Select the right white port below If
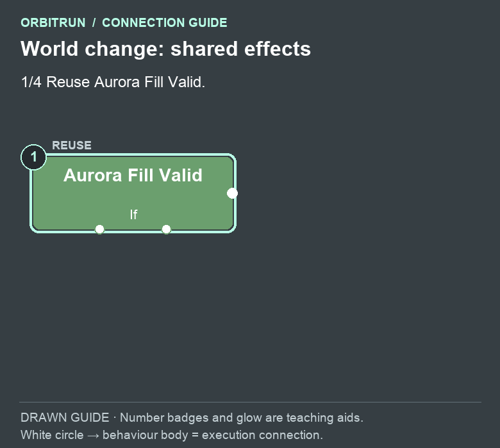 coord(166,229)
